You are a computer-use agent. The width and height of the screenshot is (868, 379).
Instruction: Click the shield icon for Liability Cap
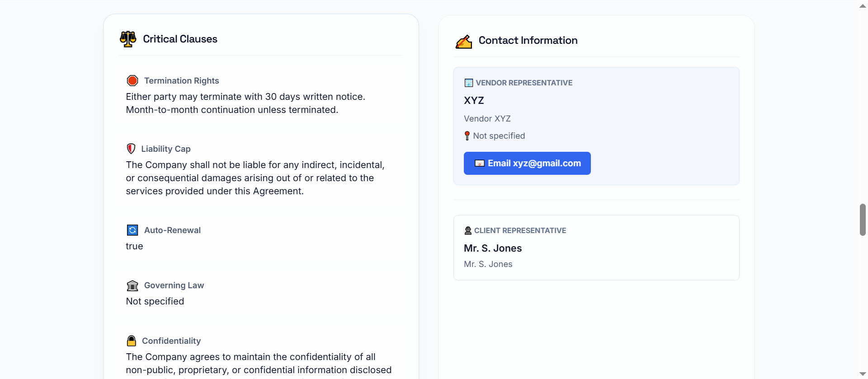tap(131, 149)
